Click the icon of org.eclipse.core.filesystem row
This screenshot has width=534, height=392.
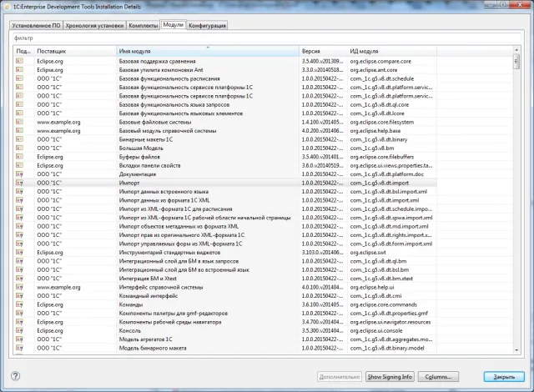[x=19, y=122]
